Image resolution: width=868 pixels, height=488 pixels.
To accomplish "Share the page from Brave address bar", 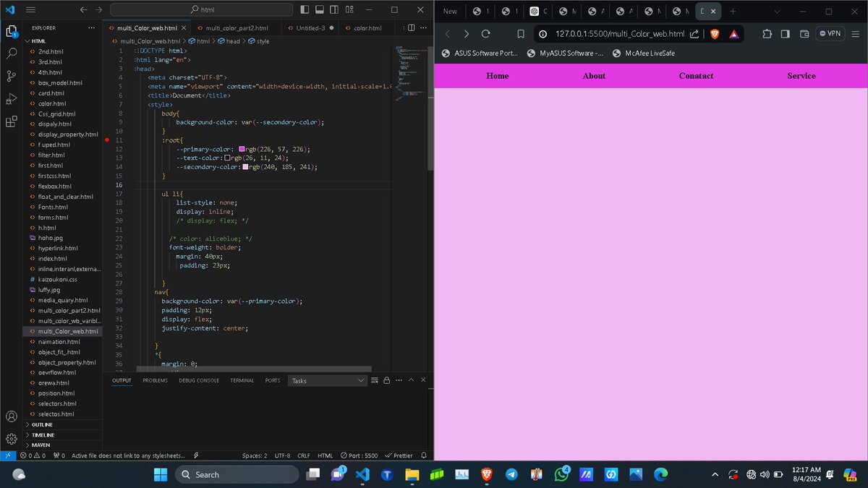I will point(694,34).
